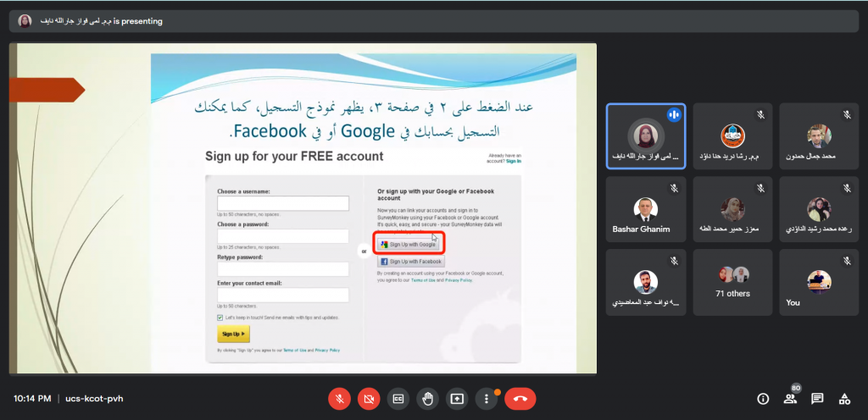The height and width of the screenshot is (420, 868).
Task: Click the yellow Sign Up button
Action: (x=233, y=334)
